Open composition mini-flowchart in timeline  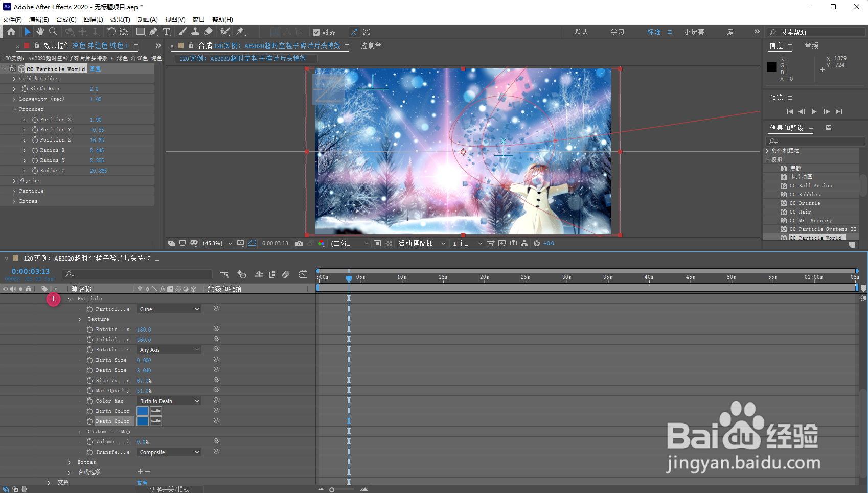[224, 274]
